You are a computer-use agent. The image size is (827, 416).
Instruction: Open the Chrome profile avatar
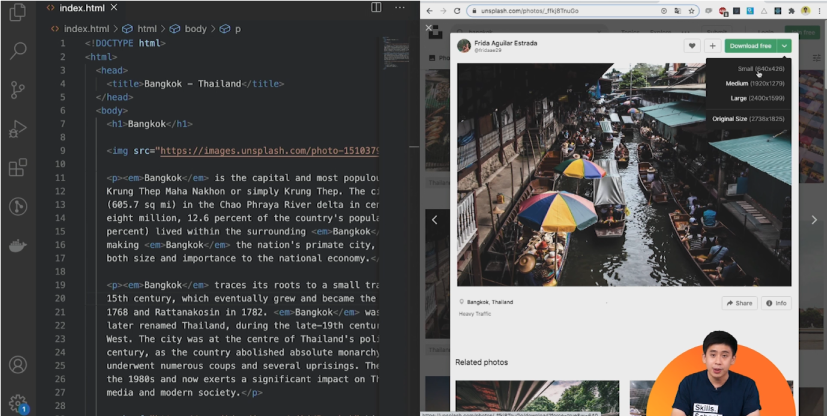pyautogui.click(x=805, y=11)
